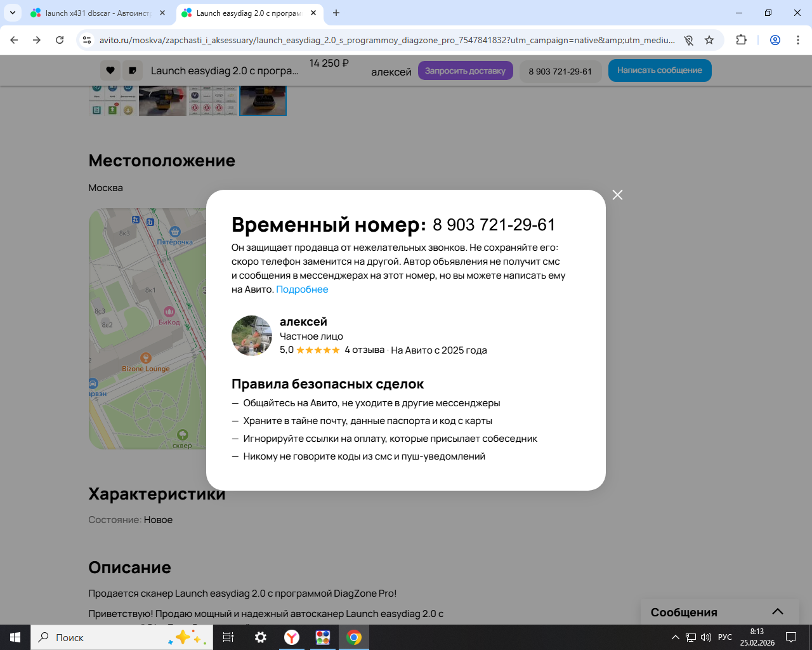
Task: View the seller's 4 отзыва reviews
Action: [x=364, y=350]
